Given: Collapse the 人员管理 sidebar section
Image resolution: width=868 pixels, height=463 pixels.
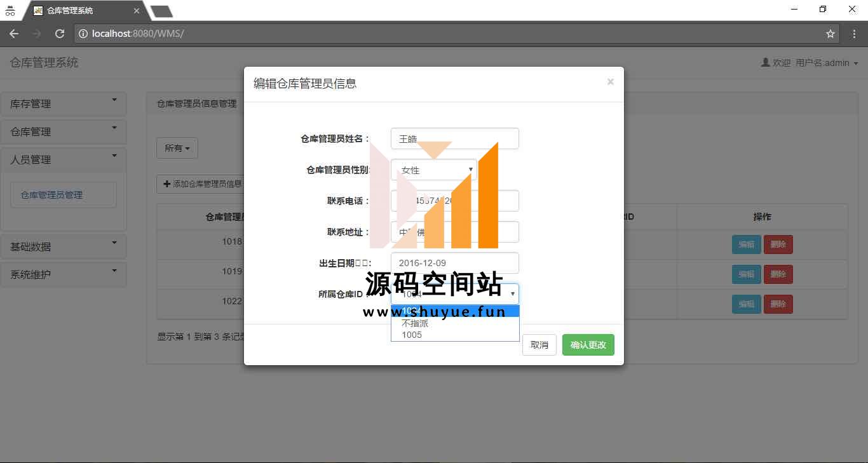Looking at the screenshot, I should point(64,160).
